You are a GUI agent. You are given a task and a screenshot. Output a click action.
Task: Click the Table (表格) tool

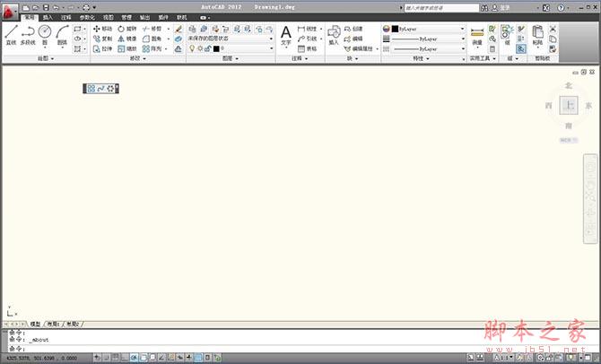308,48
